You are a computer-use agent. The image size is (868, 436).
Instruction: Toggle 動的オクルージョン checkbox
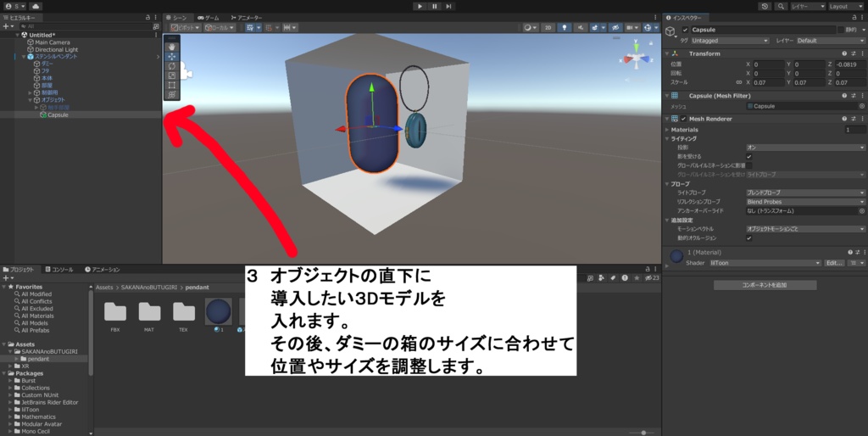[x=749, y=238]
